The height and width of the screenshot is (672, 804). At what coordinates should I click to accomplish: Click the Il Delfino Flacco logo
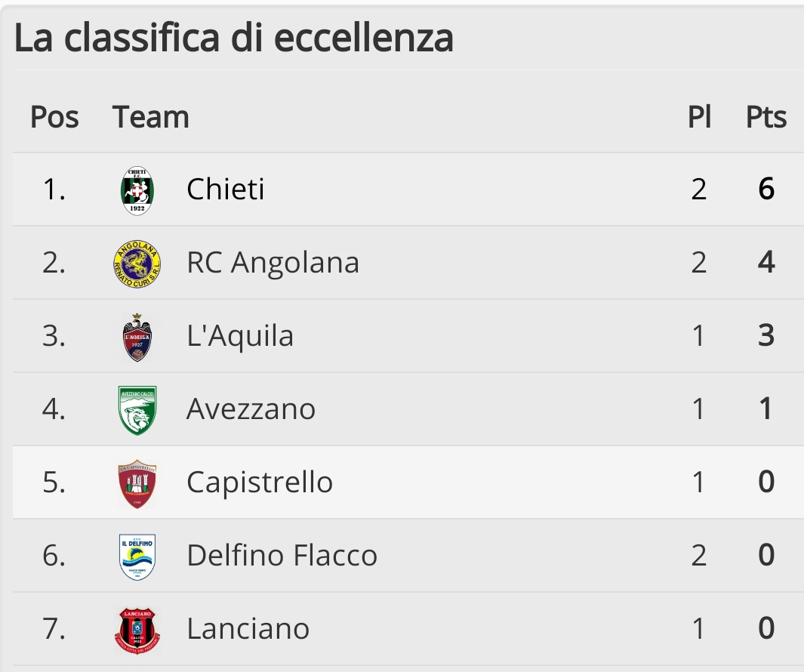(x=137, y=557)
